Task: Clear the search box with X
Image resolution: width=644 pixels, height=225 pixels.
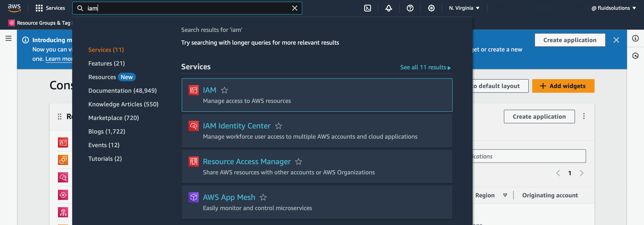Action: [295, 8]
